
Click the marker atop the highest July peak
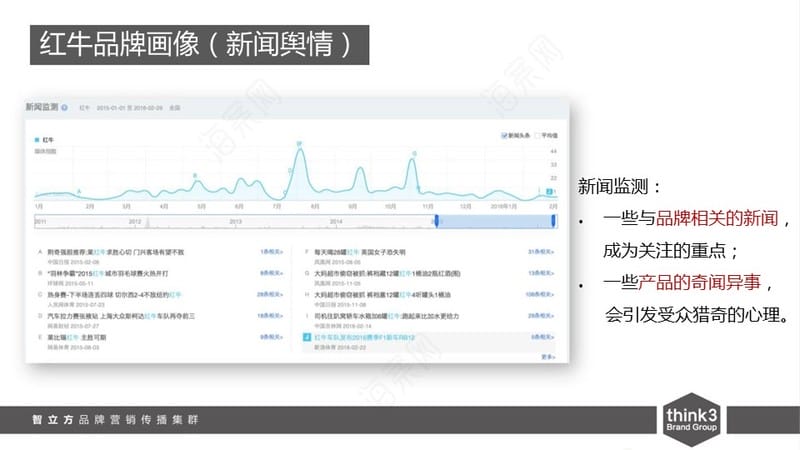[299, 144]
